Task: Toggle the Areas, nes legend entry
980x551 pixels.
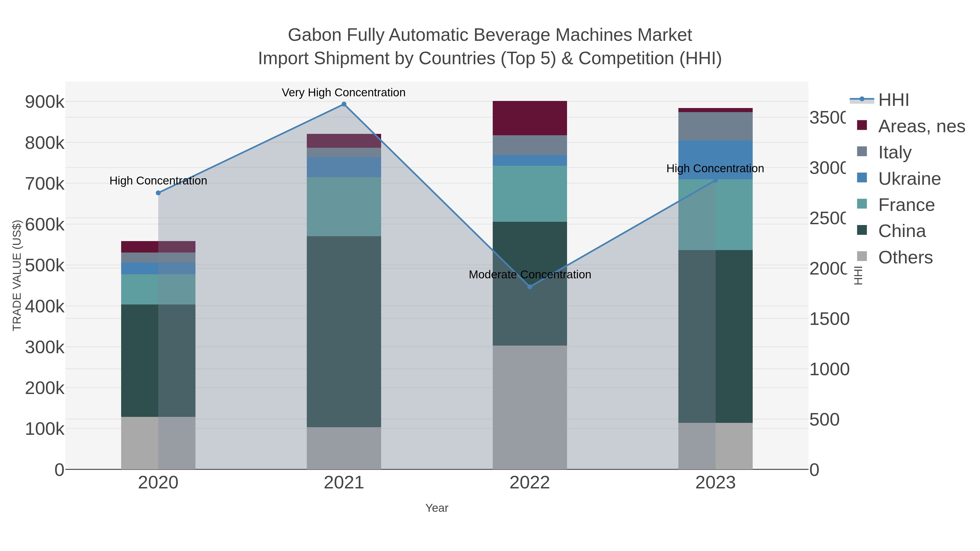Action: pos(911,126)
